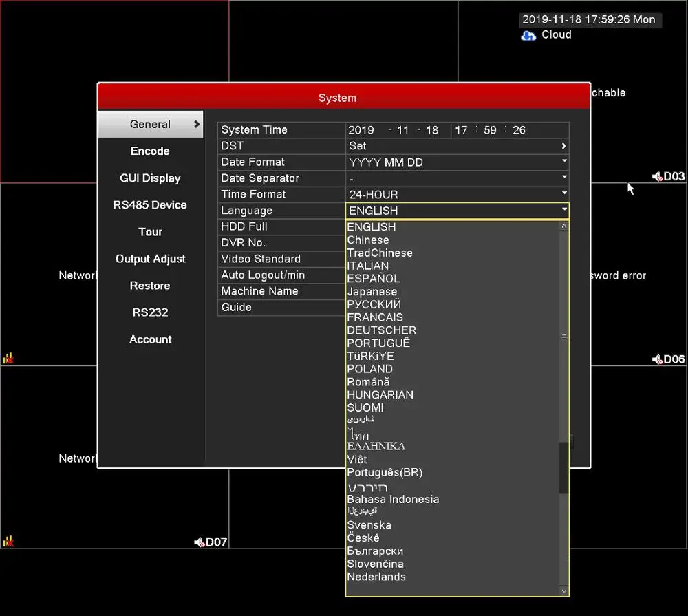Click the year field in System Time
This screenshot has width=688, height=616.
coord(361,130)
